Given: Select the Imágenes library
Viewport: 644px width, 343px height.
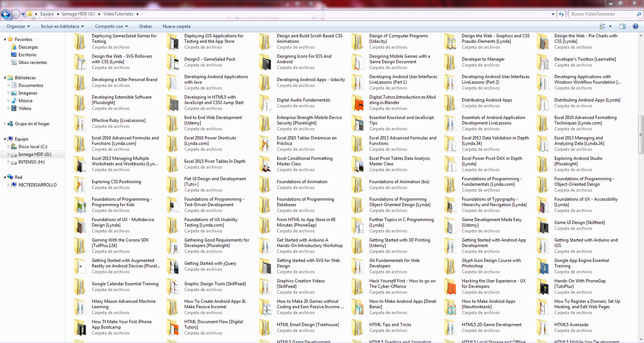Looking at the screenshot, I should (28, 93).
